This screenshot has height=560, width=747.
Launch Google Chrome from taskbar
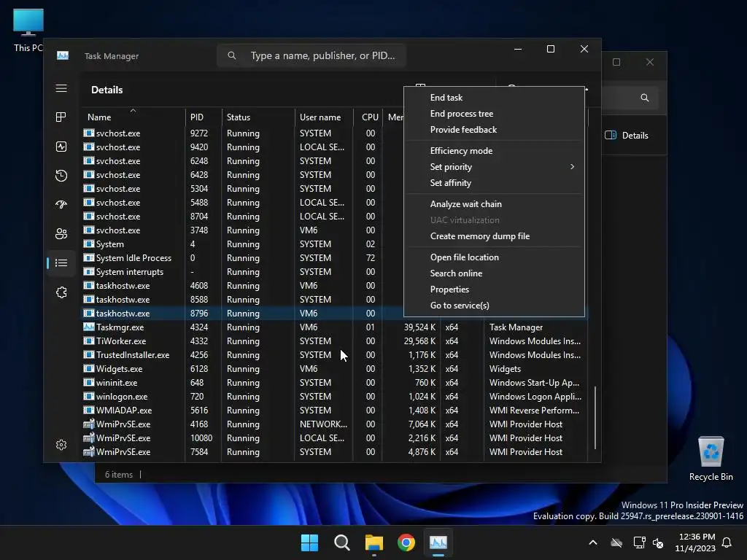click(x=406, y=542)
